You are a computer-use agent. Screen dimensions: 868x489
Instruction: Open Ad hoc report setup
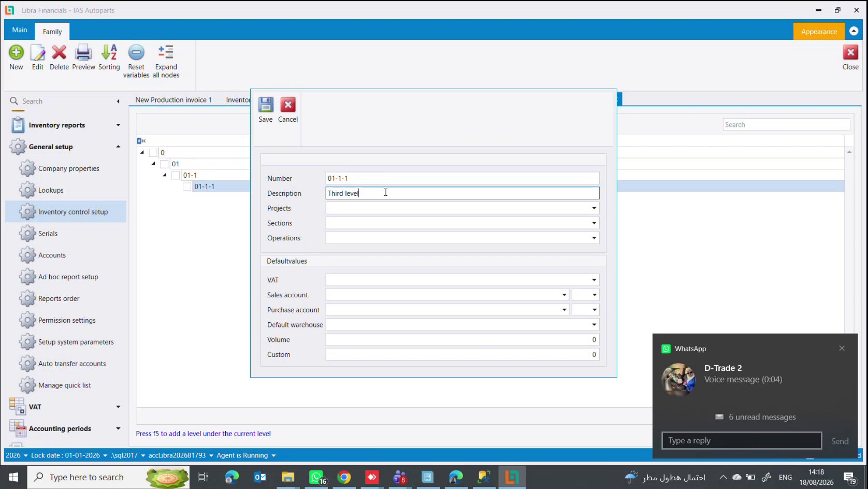(68, 277)
